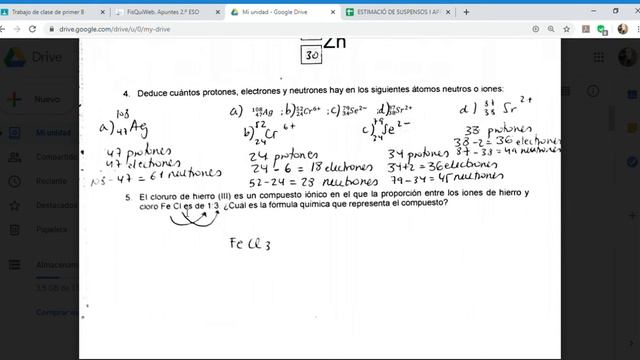
Task: Open the green extension icon in toolbar
Action: click(602, 29)
